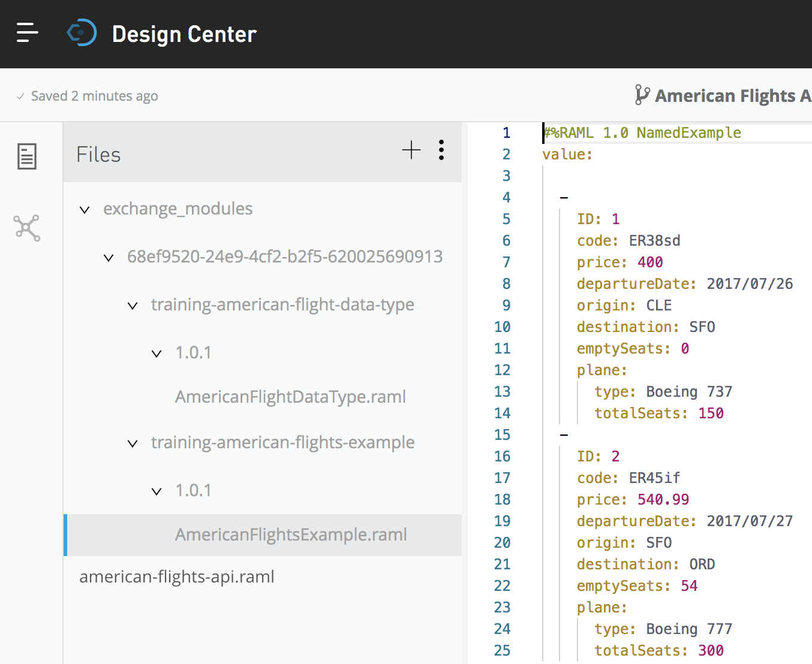The width and height of the screenshot is (812, 664).
Task: Click the departureDate: 2017/07/26 line
Action: (x=685, y=283)
